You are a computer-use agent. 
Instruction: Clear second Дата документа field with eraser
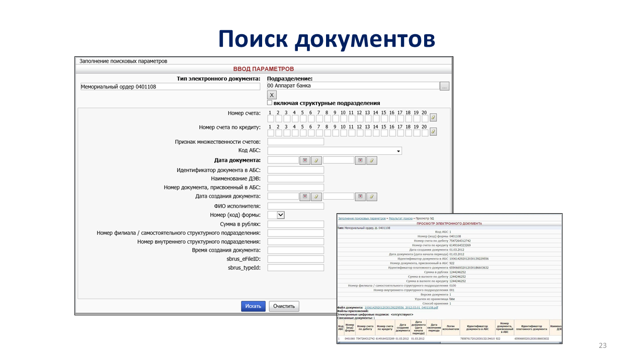point(371,160)
